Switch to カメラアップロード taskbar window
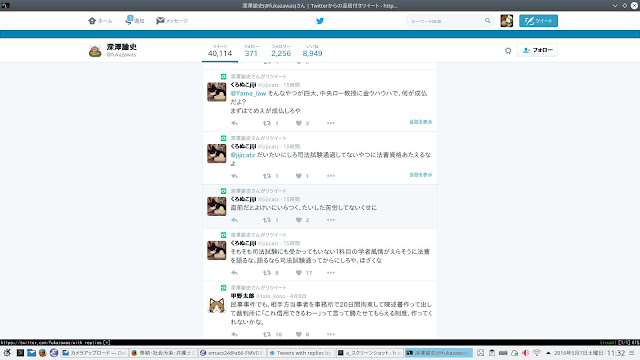The image size is (640, 360). point(94,353)
